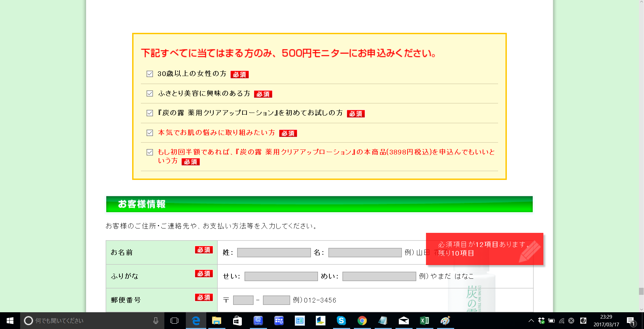644x329 pixels.
Task: Click example text 例) やまだ はなこ
Action: click(446, 276)
